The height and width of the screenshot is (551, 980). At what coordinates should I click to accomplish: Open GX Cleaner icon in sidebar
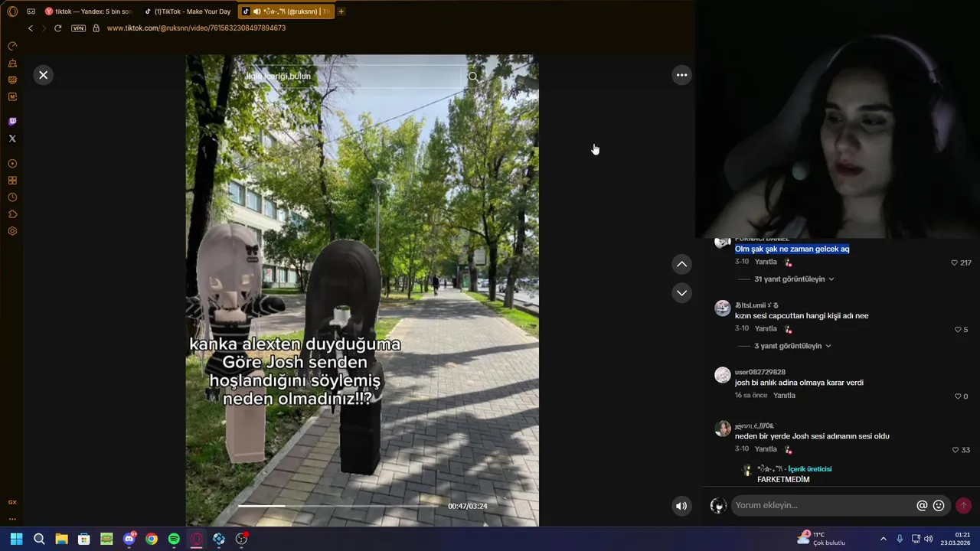tap(12, 63)
